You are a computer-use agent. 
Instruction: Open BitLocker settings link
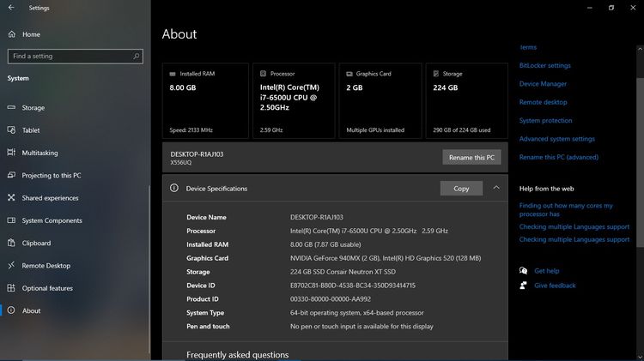544,65
